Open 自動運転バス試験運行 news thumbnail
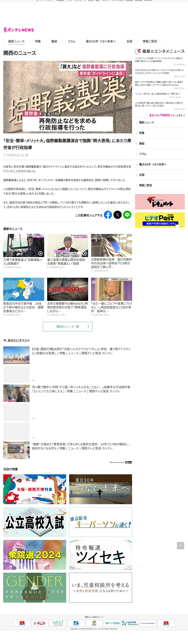Viewport: 188px width, 644px height. click(24, 246)
